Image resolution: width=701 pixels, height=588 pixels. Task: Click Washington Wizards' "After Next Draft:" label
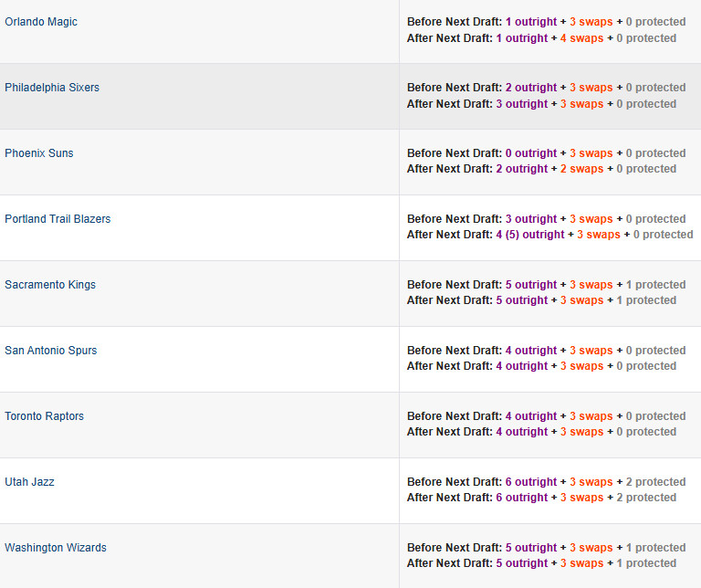click(x=450, y=563)
